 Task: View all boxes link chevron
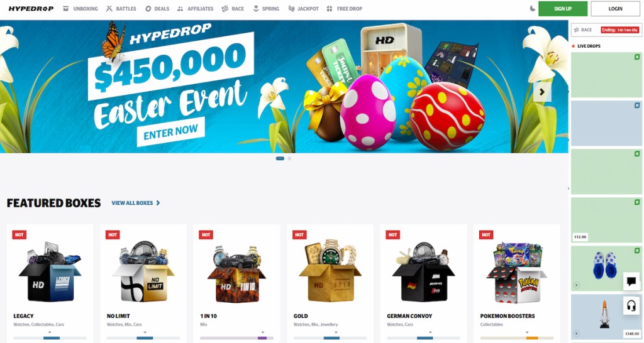coord(158,203)
